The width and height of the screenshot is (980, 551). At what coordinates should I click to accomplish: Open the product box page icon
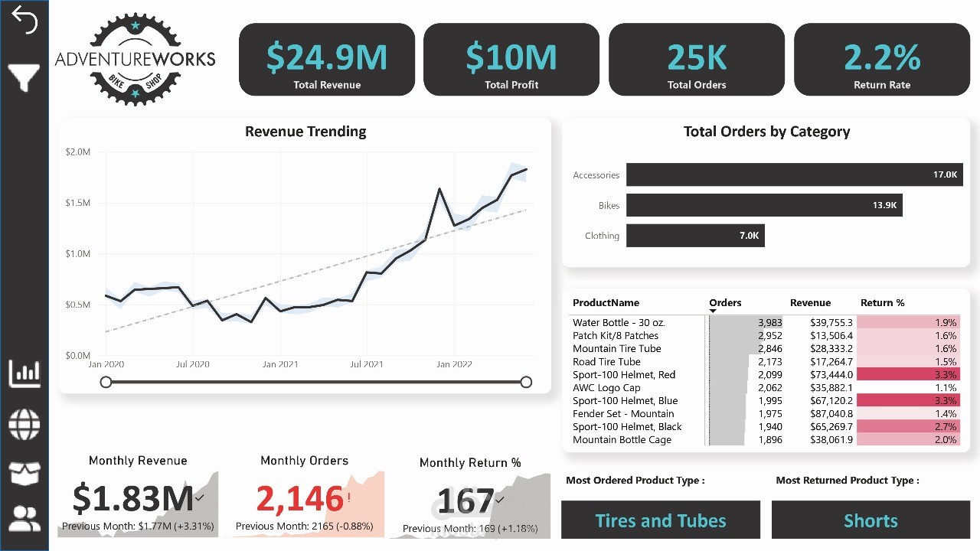click(x=24, y=472)
